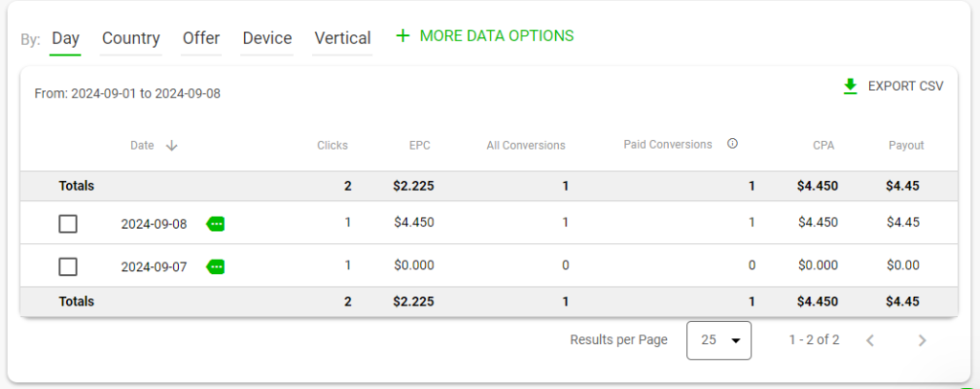Image resolution: width=980 pixels, height=389 pixels.
Task: Select the Day grouping tab
Action: pyautogui.click(x=65, y=38)
